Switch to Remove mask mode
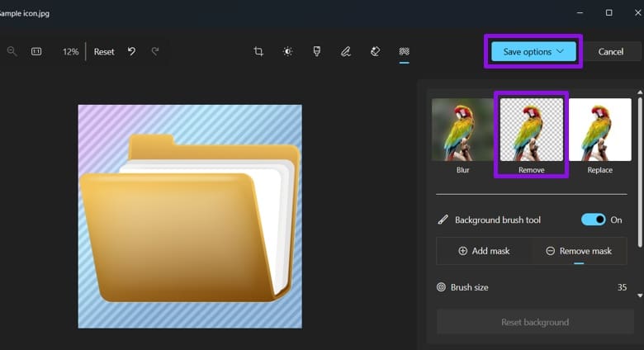The width and height of the screenshot is (644, 350). [579, 251]
